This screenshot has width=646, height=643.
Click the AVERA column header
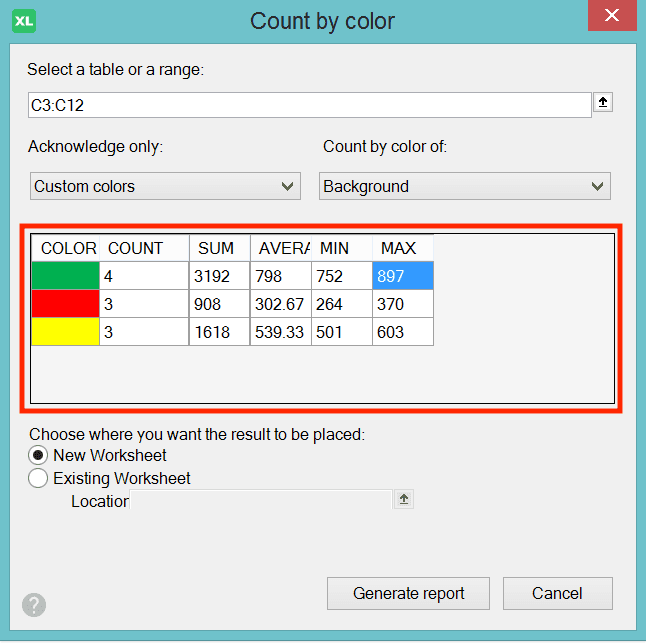click(x=281, y=248)
